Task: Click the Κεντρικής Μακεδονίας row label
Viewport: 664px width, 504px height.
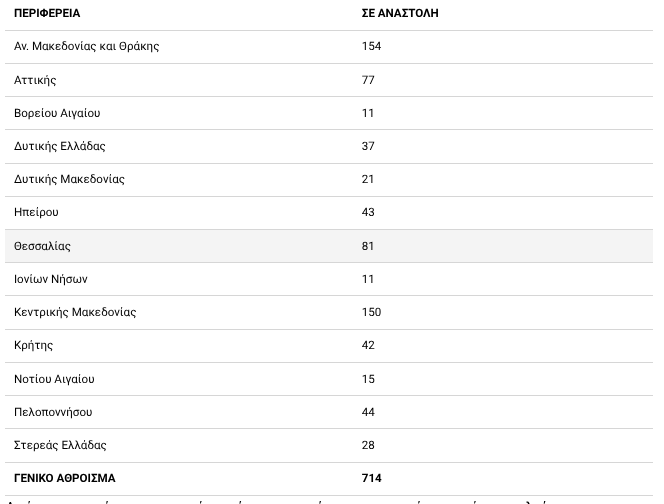Action: click(75, 312)
